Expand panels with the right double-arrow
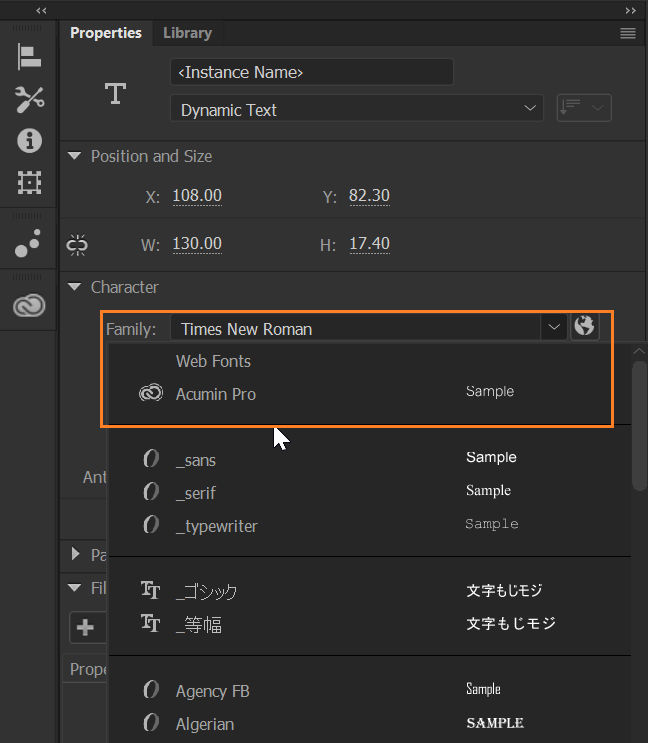This screenshot has width=648, height=743. click(x=630, y=10)
